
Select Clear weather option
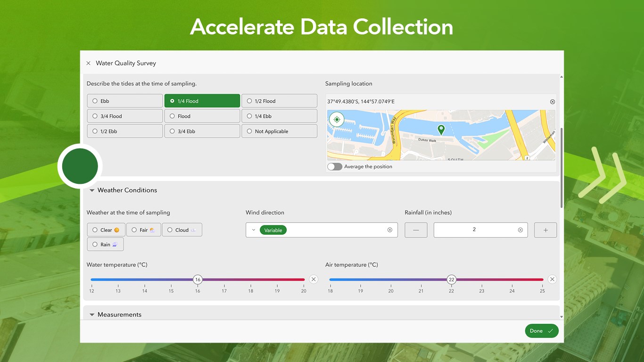pyautogui.click(x=106, y=230)
